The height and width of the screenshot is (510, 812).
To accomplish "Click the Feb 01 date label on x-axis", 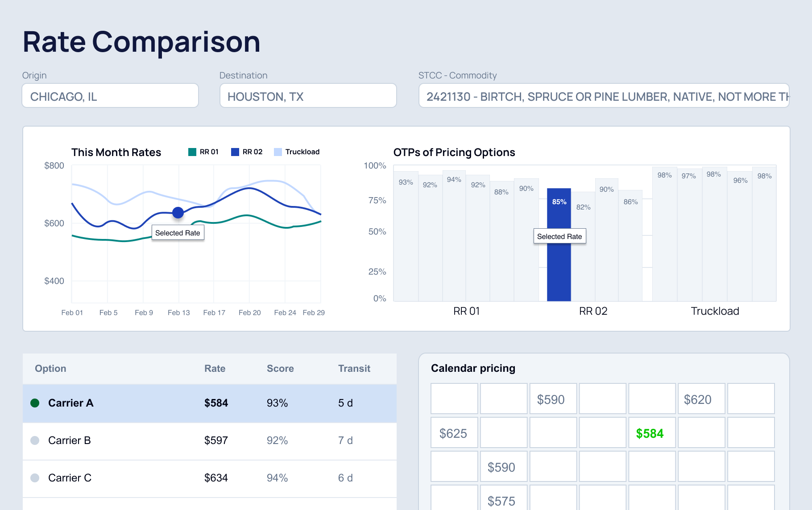I will [72, 313].
